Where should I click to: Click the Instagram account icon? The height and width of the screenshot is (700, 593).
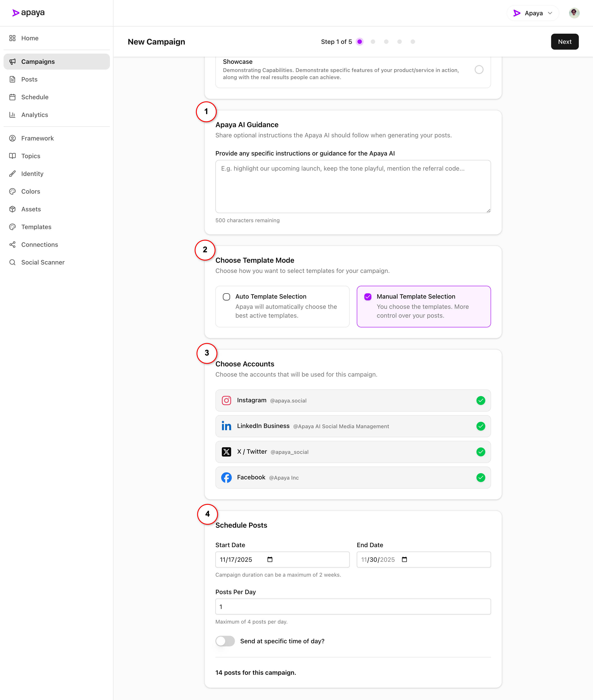tap(226, 400)
